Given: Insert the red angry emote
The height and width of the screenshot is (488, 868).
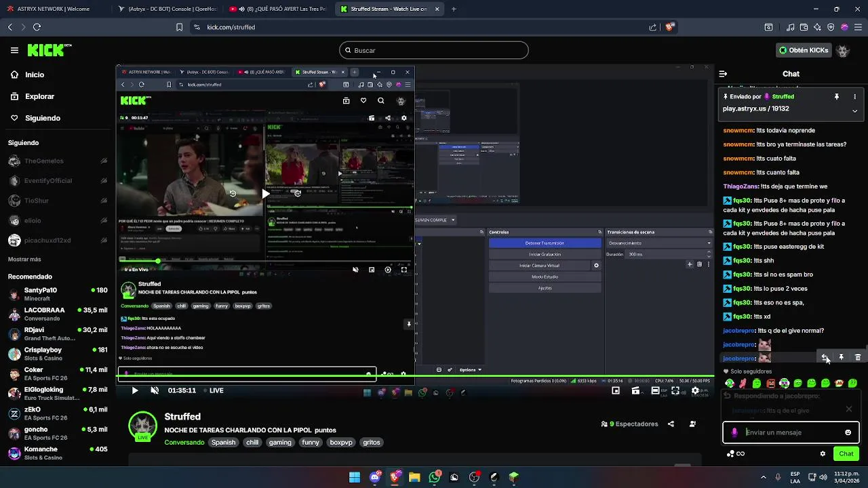Looking at the screenshot, I should coord(770,384).
